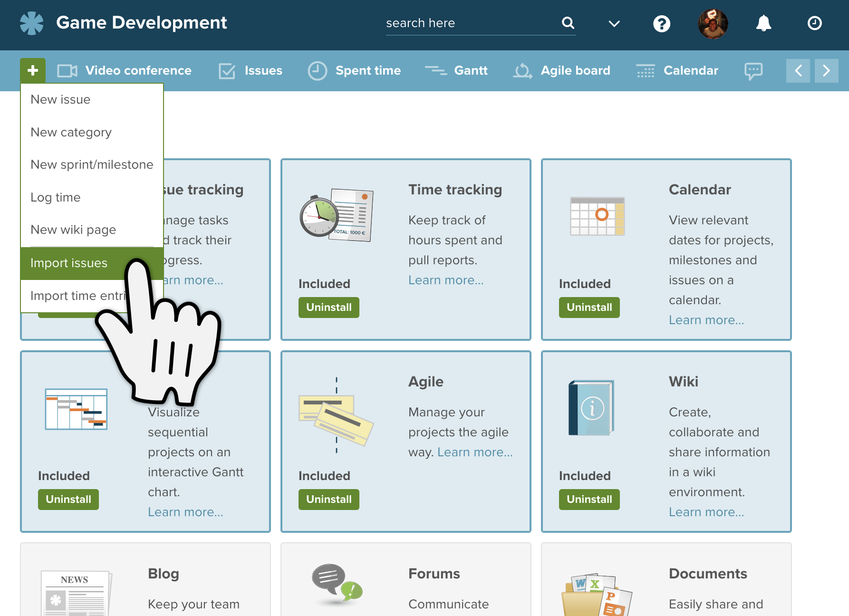
Task: Click the Wiki book illustration
Action: coord(591,408)
